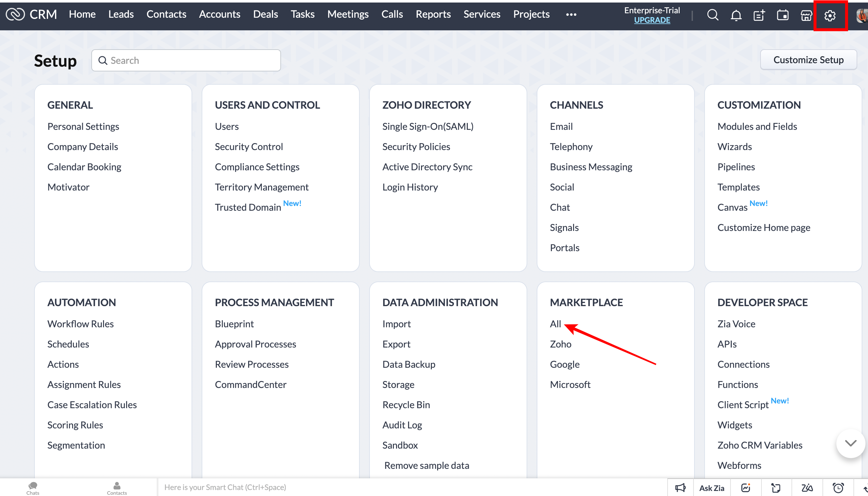Open the global search magnifier icon
The width and height of the screenshot is (868, 496).
tap(712, 15)
